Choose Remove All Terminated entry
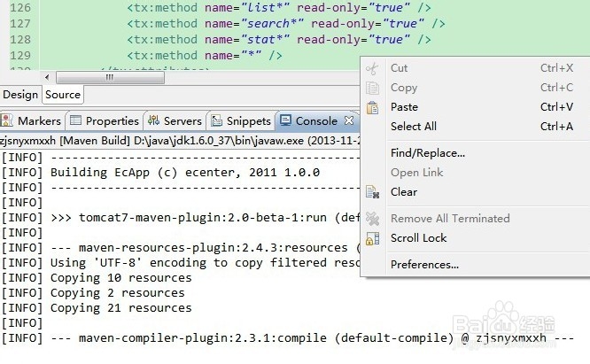The height and width of the screenshot is (364, 590). pos(475,219)
